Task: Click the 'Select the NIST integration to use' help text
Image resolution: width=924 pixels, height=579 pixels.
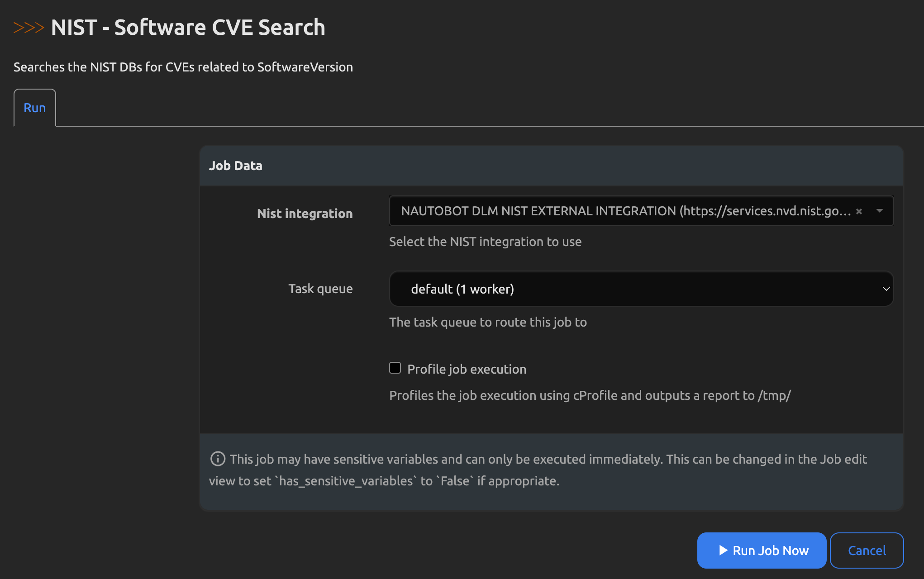Action: (485, 242)
